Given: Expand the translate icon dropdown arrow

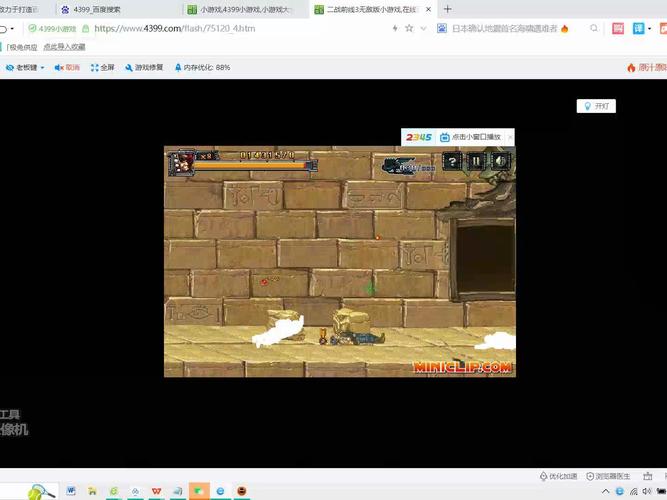Looking at the screenshot, I should coord(650,29).
